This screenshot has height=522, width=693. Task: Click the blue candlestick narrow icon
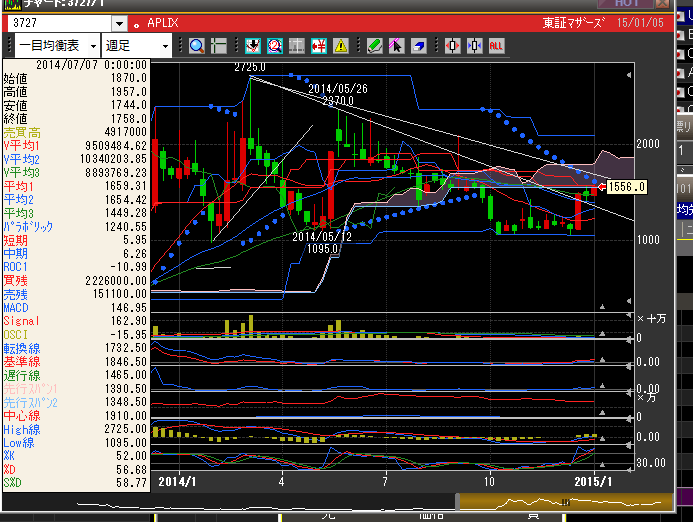(x=474, y=45)
